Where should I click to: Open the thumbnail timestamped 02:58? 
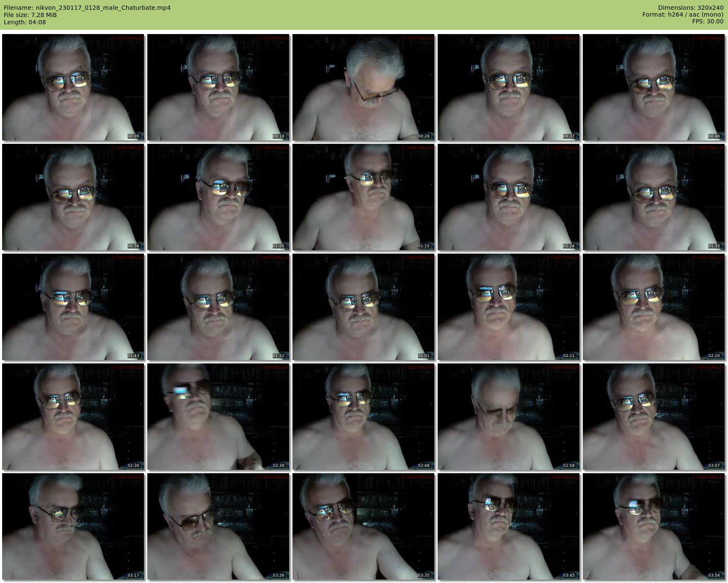pos(508,417)
